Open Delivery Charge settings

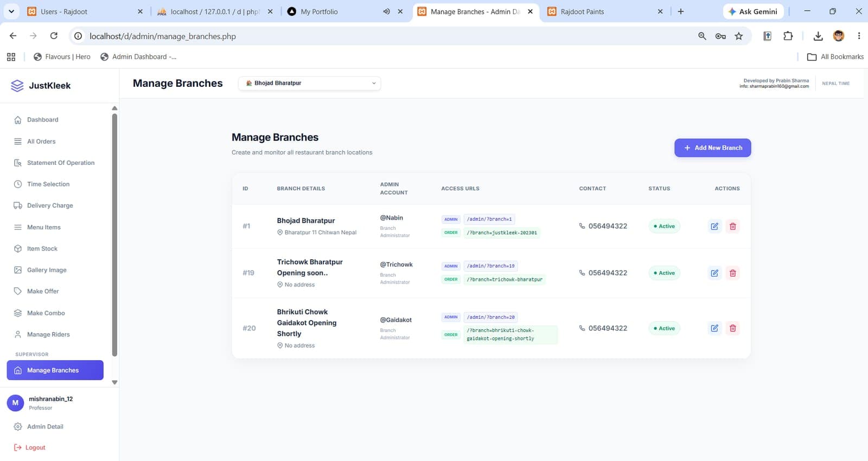click(55, 206)
